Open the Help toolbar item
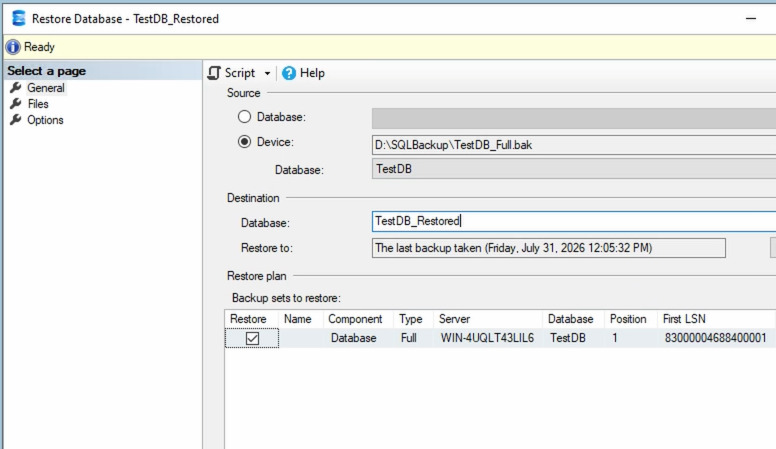The width and height of the screenshot is (776, 449). [x=303, y=73]
